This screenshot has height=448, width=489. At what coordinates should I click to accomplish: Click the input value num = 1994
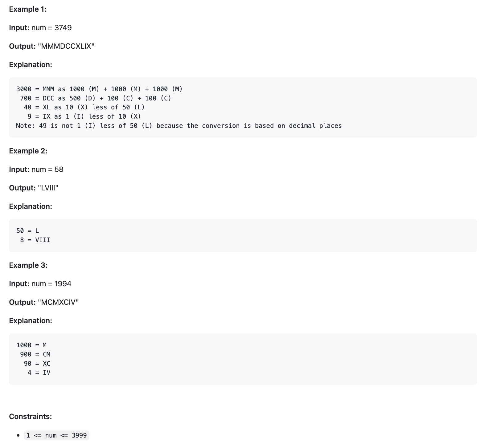(51, 284)
